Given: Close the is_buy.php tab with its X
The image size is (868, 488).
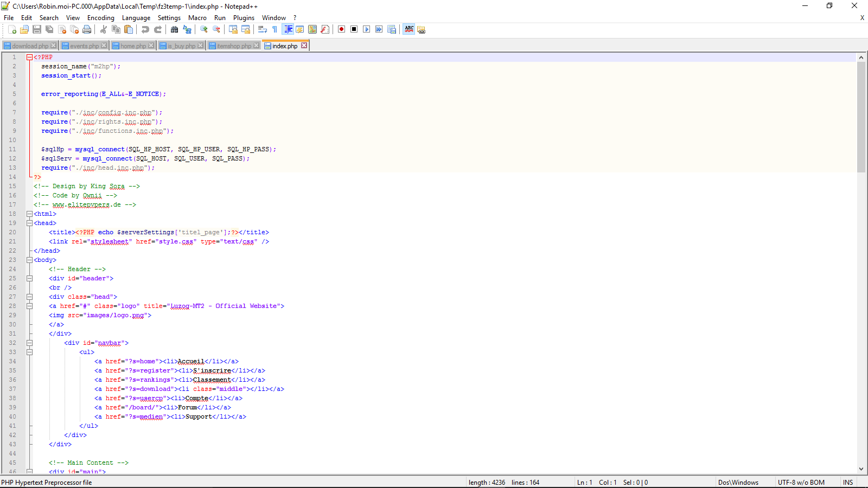Looking at the screenshot, I should click(x=201, y=46).
